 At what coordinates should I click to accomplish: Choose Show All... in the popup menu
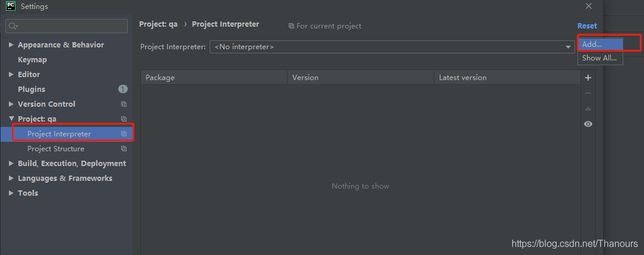click(x=599, y=58)
